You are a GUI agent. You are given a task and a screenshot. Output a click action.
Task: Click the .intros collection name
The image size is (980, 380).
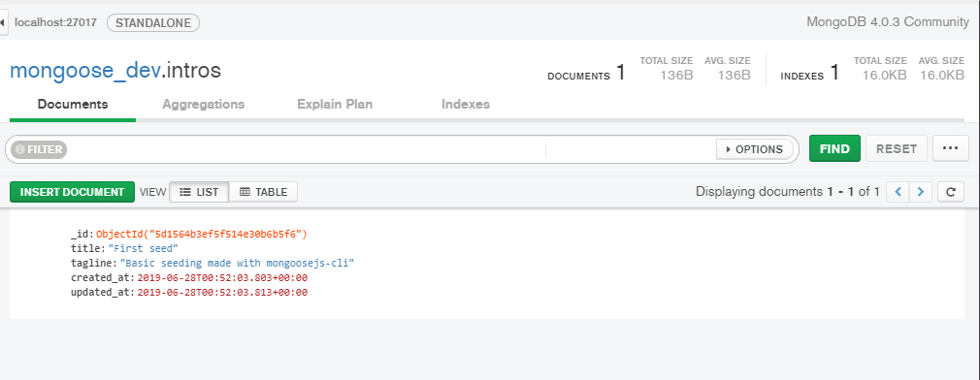[x=191, y=71]
